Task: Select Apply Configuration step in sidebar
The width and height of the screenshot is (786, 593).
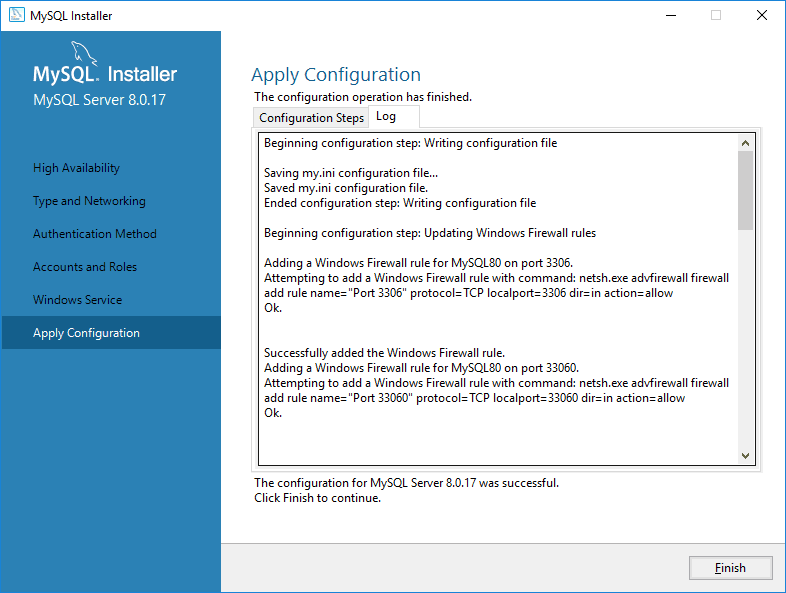Action: coord(111,333)
